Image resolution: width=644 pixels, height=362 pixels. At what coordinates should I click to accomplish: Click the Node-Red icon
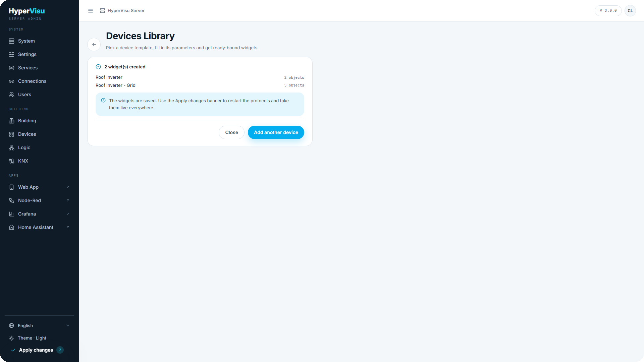[x=11, y=200]
